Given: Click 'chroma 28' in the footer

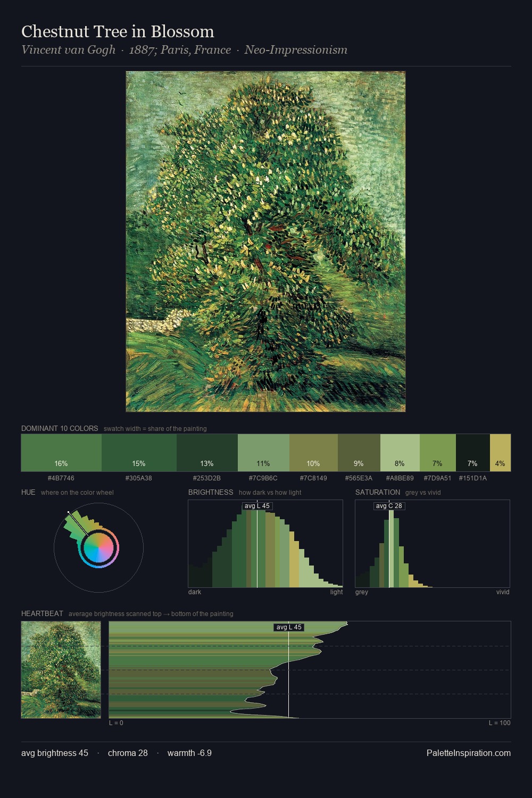Looking at the screenshot, I should (x=128, y=753).
